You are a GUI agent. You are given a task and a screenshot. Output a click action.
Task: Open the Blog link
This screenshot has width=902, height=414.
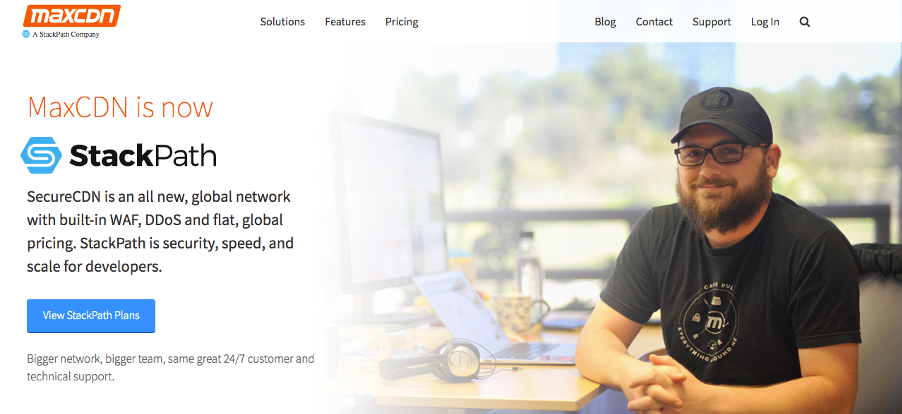605,22
